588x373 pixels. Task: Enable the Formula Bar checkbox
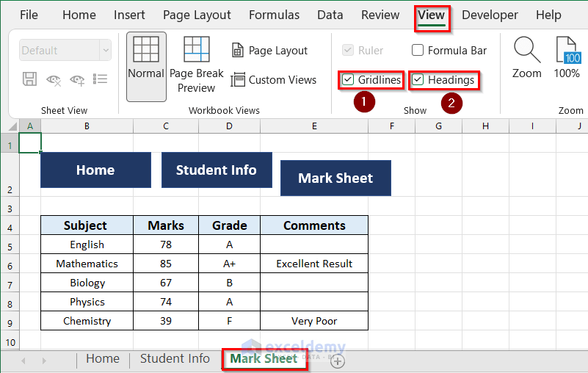418,50
